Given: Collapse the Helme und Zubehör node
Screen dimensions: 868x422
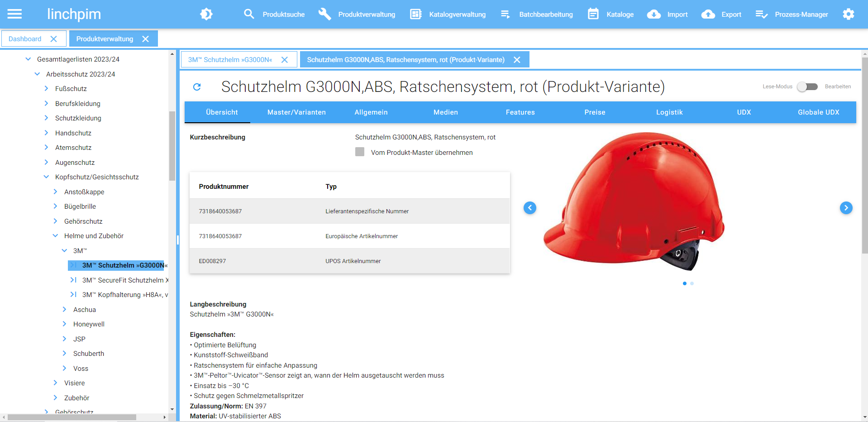Looking at the screenshot, I should coord(55,236).
